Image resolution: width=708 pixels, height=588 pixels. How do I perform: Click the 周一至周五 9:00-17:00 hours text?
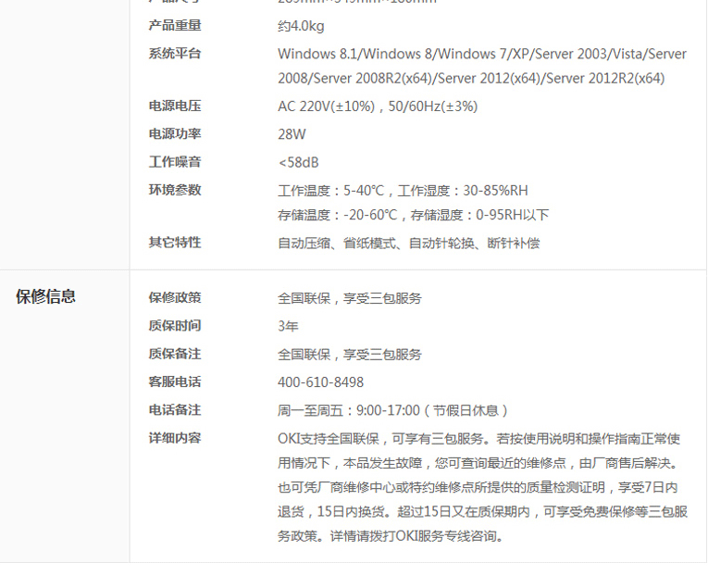point(392,409)
